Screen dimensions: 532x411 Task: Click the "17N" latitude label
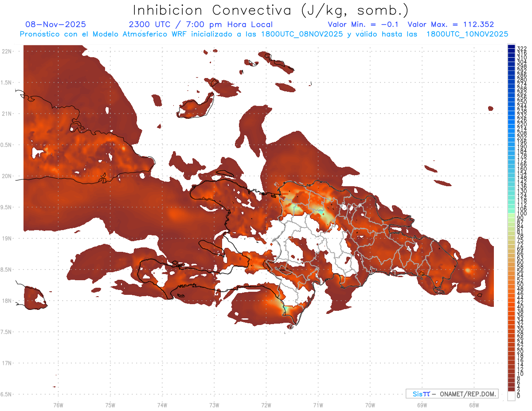point(7,363)
